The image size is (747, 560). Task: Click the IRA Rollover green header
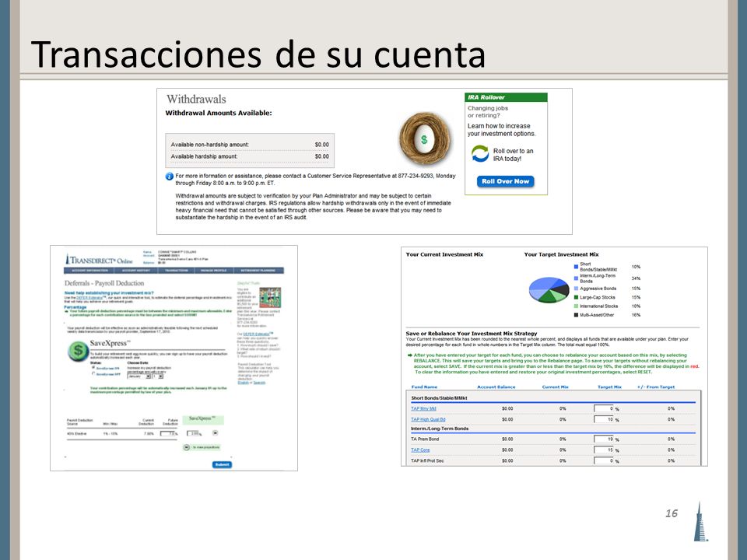(506, 97)
